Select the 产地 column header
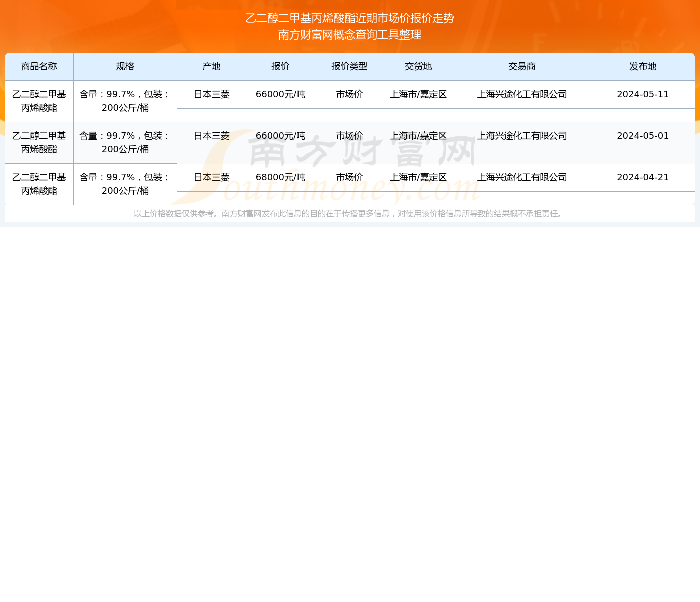700x602 pixels. [x=211, y=66]
